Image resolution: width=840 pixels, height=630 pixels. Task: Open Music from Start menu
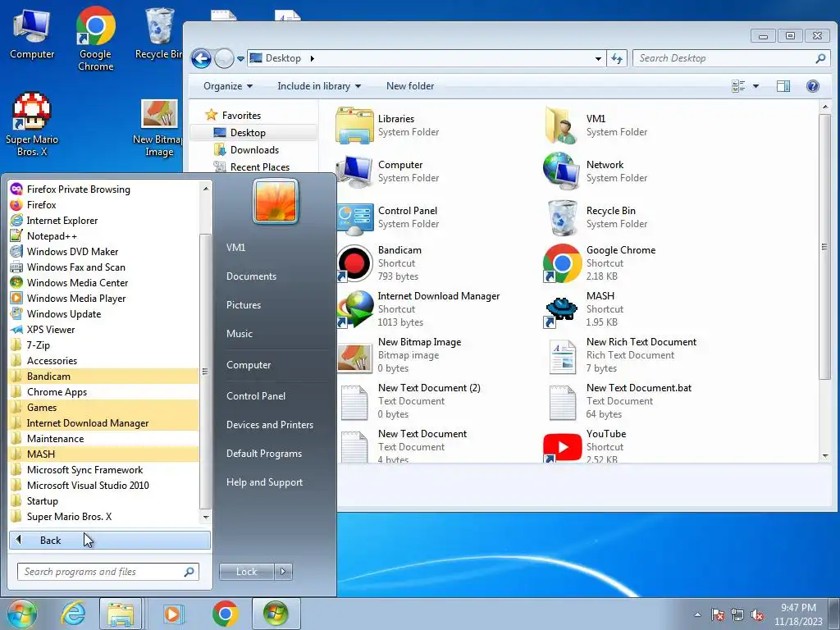pos(240,334)
